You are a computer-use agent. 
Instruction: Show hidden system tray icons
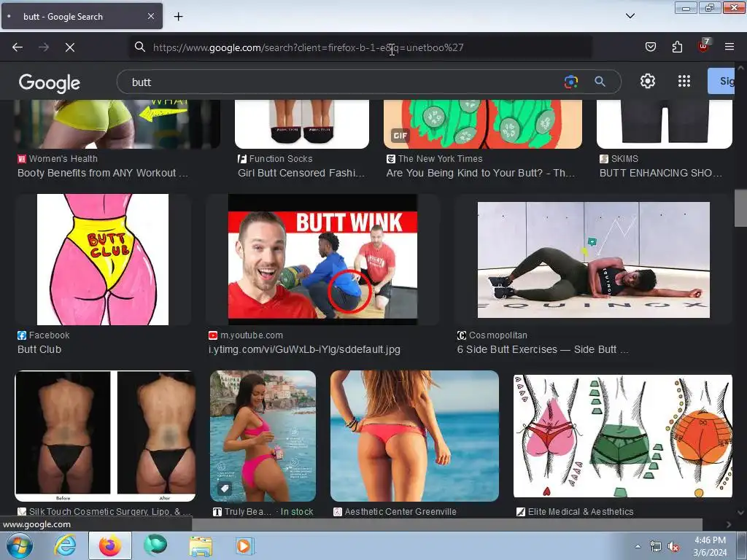click(x=638, y=546)
